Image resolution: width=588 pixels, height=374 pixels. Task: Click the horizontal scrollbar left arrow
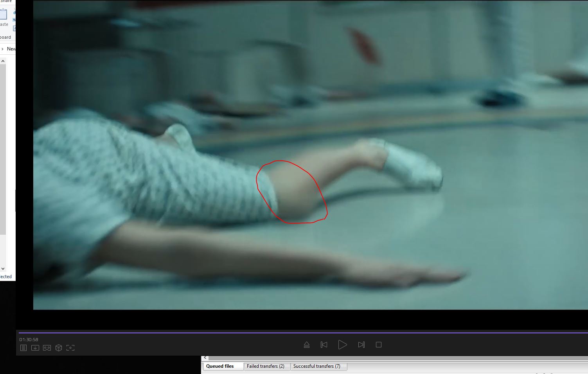[x=205, y=358]
